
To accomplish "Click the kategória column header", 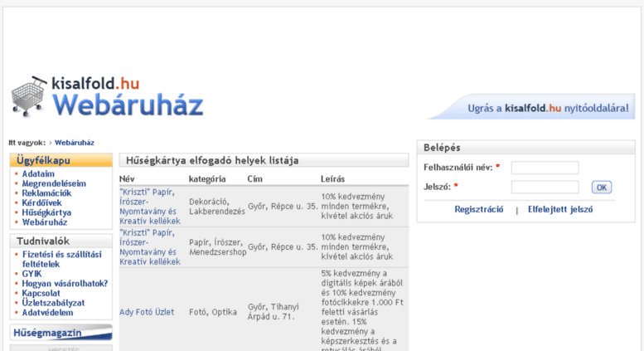I will (207, 179).
